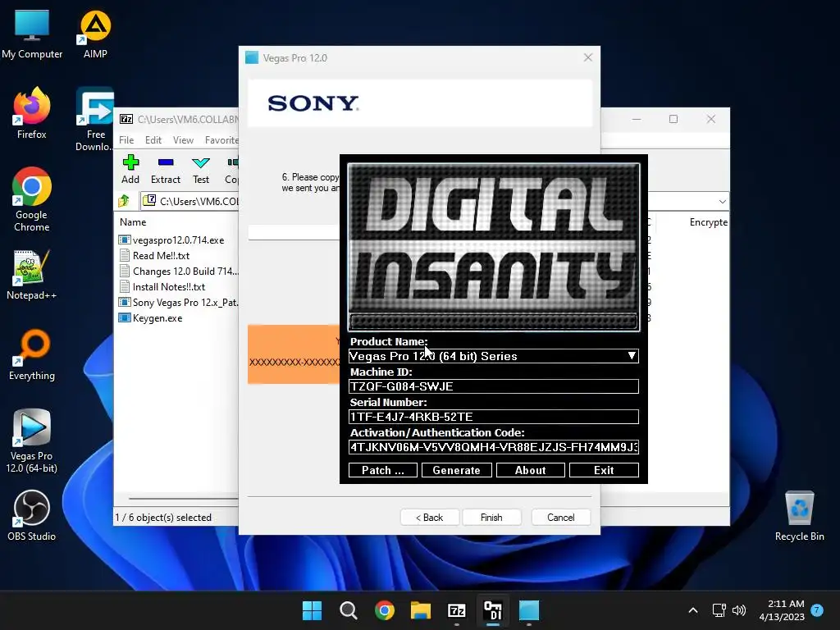
Task: Open taskbar Search
Action: point(348,610)
